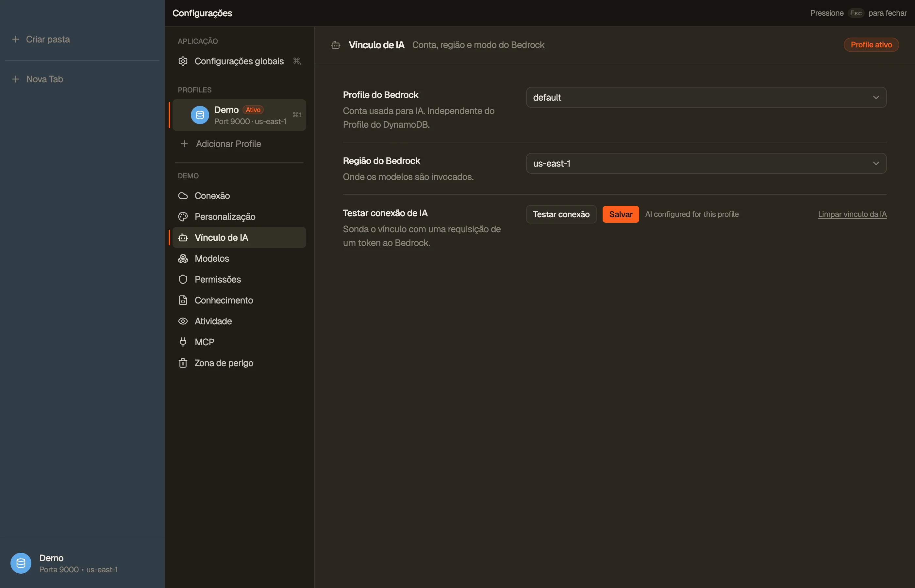Select Vínculo de IA in sidebar
Screen dimensions: 915x588
click(240, 237)
